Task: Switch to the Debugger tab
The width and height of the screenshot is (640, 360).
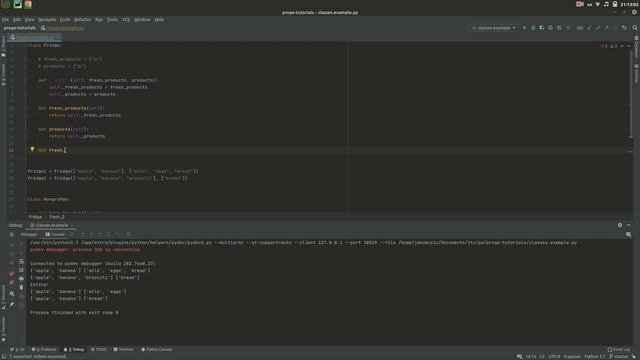Action: pos(29,234)
